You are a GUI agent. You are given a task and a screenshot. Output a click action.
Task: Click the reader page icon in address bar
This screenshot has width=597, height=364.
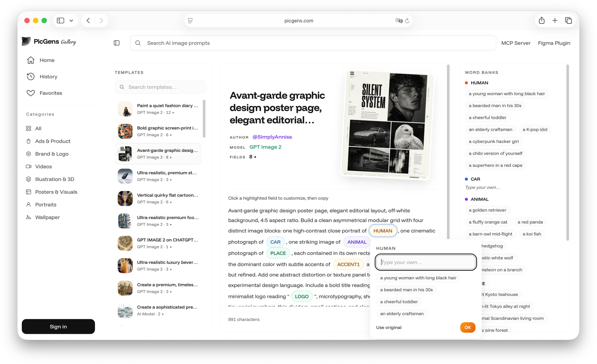click(190, 21)
